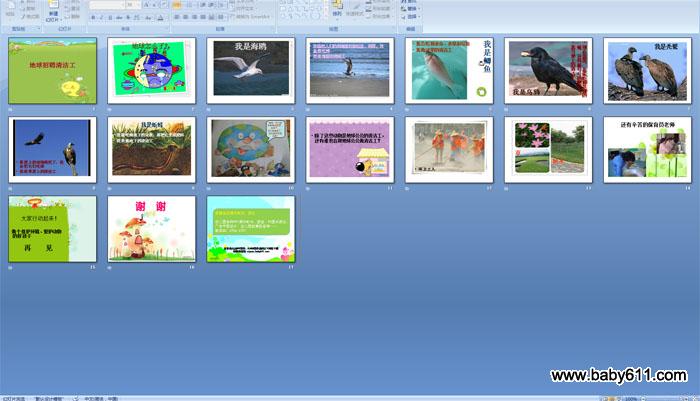700x401 pixels.
Task: Select slide 15 with 再见 text
Action: (x=52, y=229)
